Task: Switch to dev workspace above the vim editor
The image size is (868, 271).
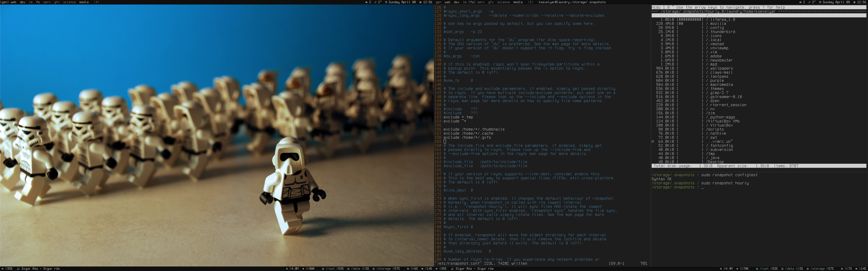Action: coord(457,2)
